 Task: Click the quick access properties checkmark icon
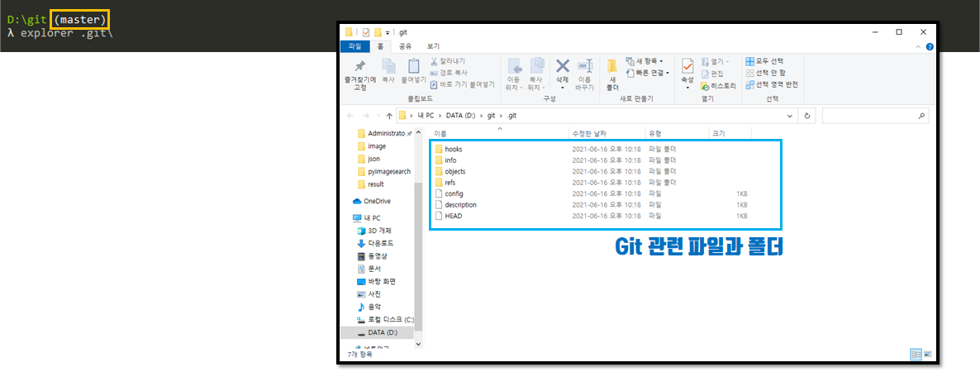[366, 32]
